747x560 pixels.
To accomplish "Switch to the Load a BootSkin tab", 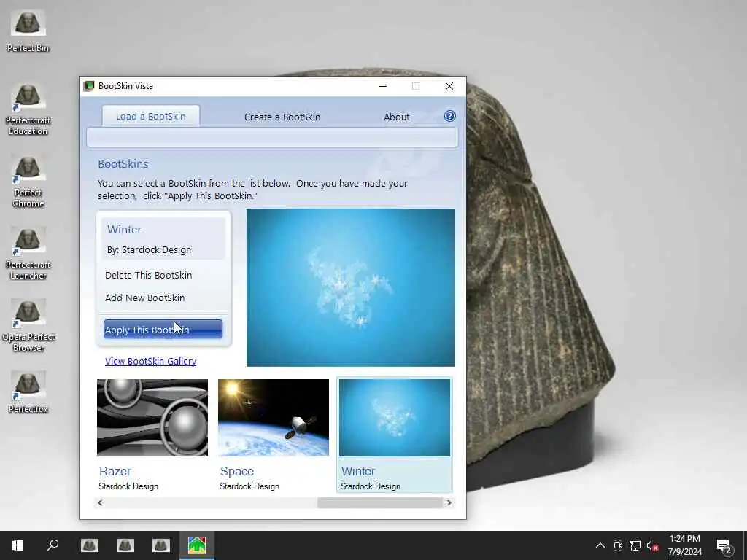I will coord(150,116).
